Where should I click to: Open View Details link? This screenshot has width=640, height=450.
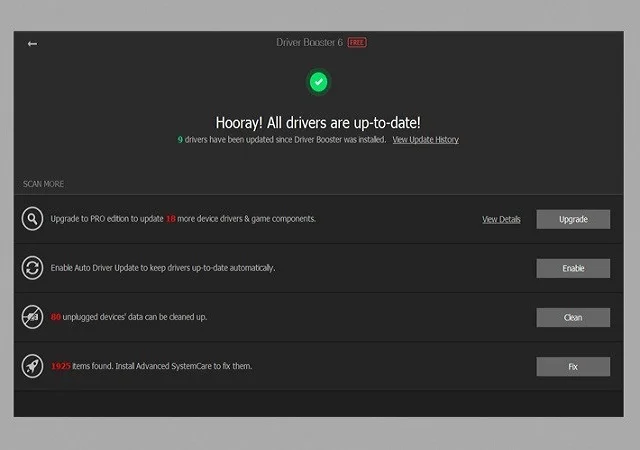[501, 219]
